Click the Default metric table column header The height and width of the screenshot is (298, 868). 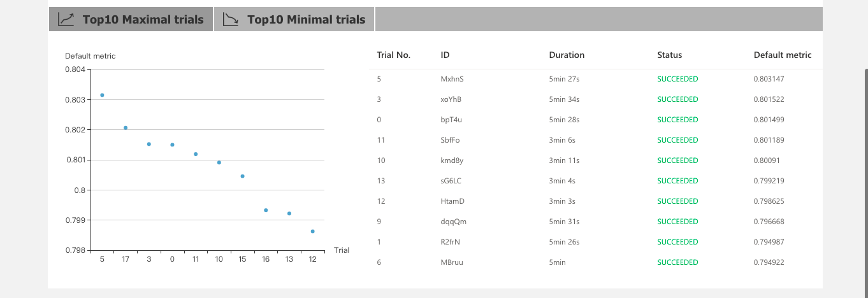(782, 55)
